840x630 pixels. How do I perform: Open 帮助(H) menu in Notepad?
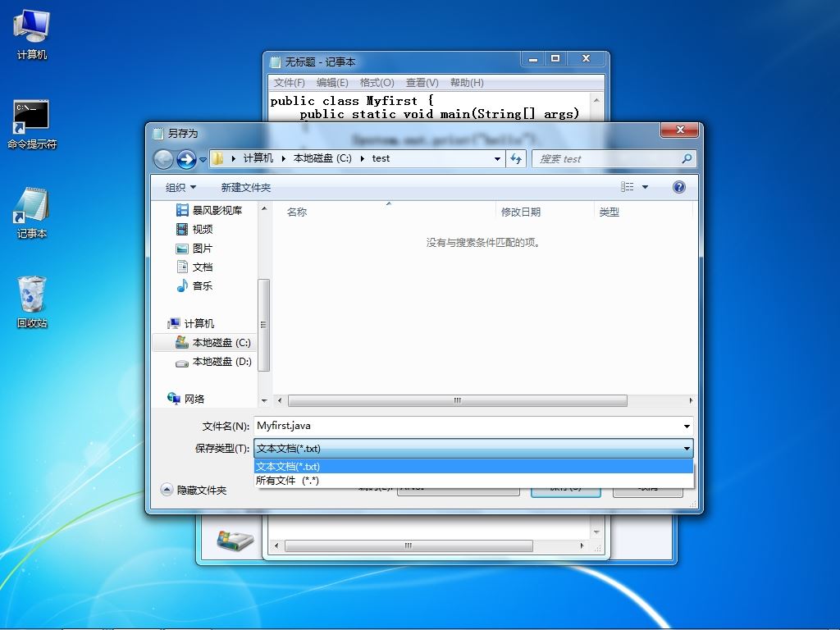[x=467, y=83]
